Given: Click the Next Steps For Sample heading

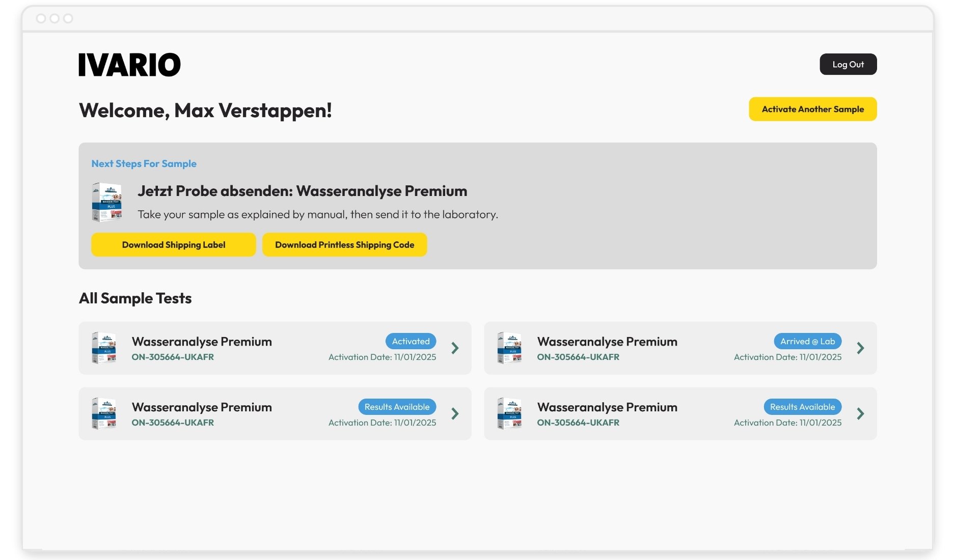Looking at the screenshot, I should (x=144, y=163).
